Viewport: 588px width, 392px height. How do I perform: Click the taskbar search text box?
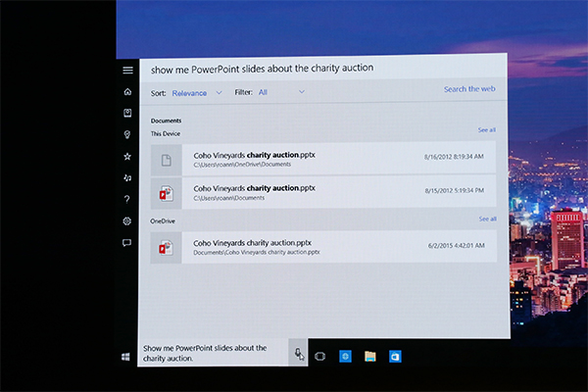tap(214, 354)
